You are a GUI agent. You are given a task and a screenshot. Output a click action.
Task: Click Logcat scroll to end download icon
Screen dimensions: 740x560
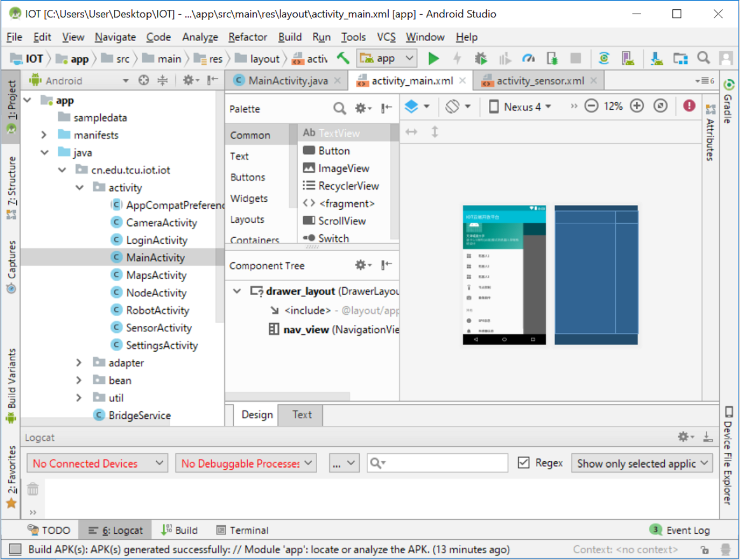[708, 437]
